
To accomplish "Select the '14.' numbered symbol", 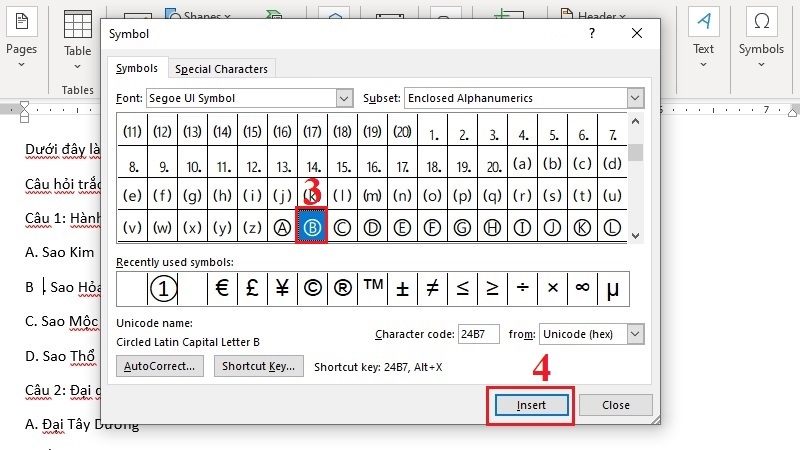I will 312,163.
